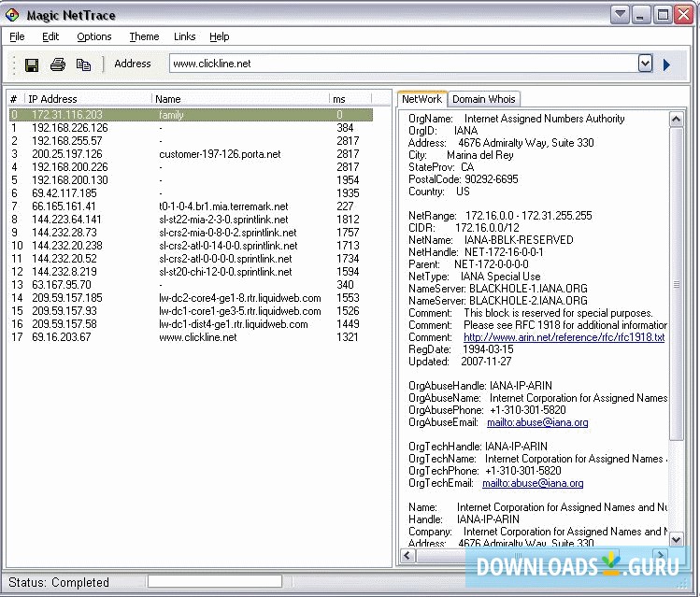Open the Edit menu
The width and height of the screenshot is (700, 597).
click(x=50, y=36)
